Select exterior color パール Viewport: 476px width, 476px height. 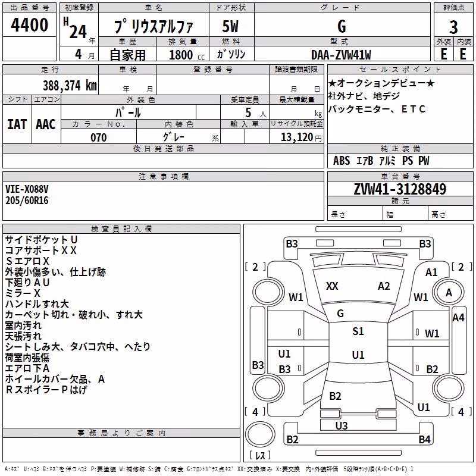point(128,112)
